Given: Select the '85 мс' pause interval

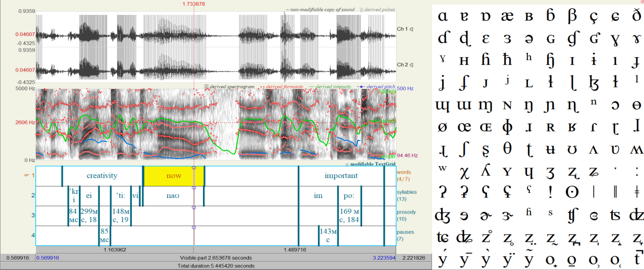Looking at the screenshot, I should point(105,236).
